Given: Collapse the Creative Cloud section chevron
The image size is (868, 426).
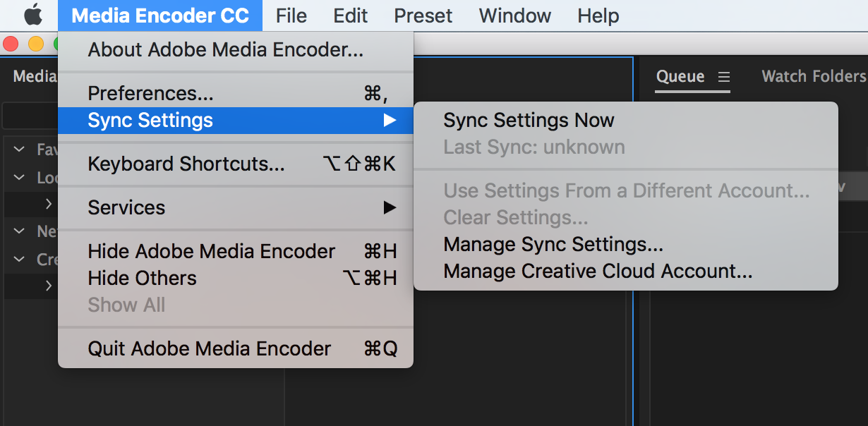Looking at the screenshot, I should 20,260.
